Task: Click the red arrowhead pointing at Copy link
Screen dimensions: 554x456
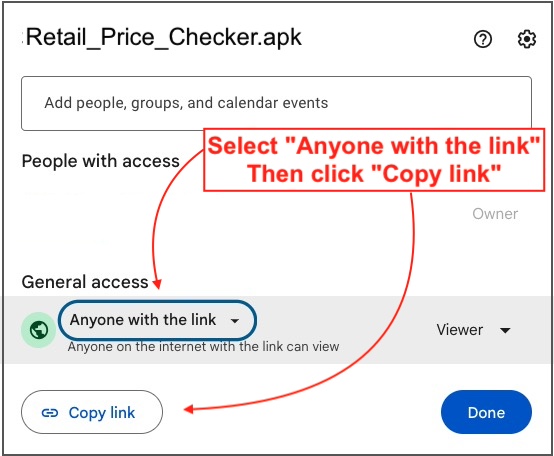Action: [x=188, y=409]
